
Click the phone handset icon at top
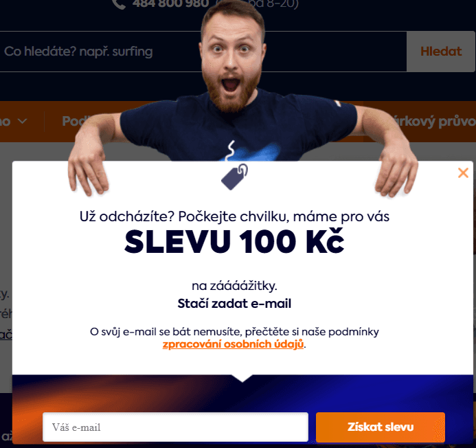[119, 3]
